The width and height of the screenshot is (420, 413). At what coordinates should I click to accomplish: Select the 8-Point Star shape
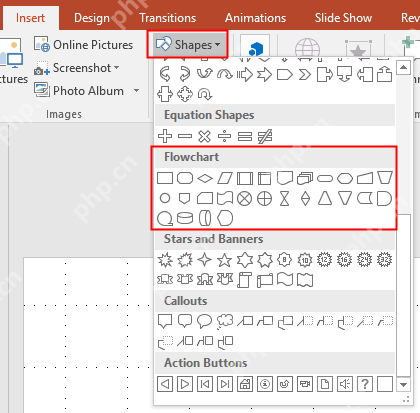coord(285,260)
